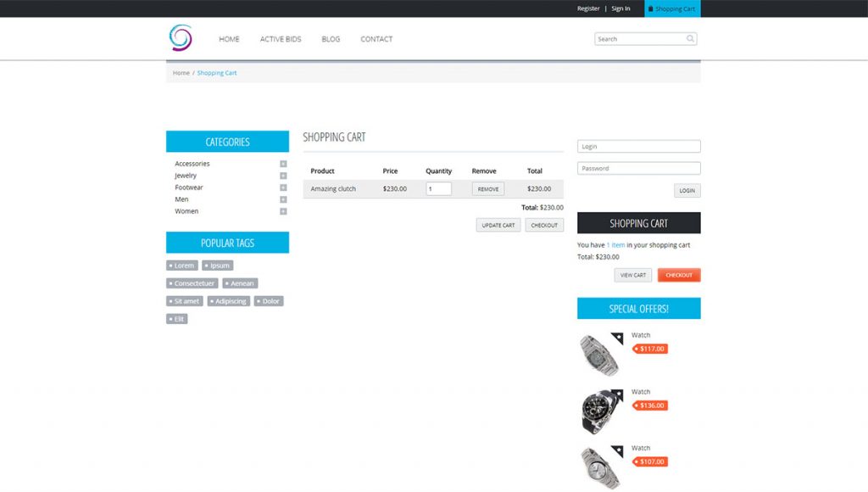Screen dimensions: 868x492
Task: Expand the Accessories category
Action: pyautogui.click(x=283, y=164)
